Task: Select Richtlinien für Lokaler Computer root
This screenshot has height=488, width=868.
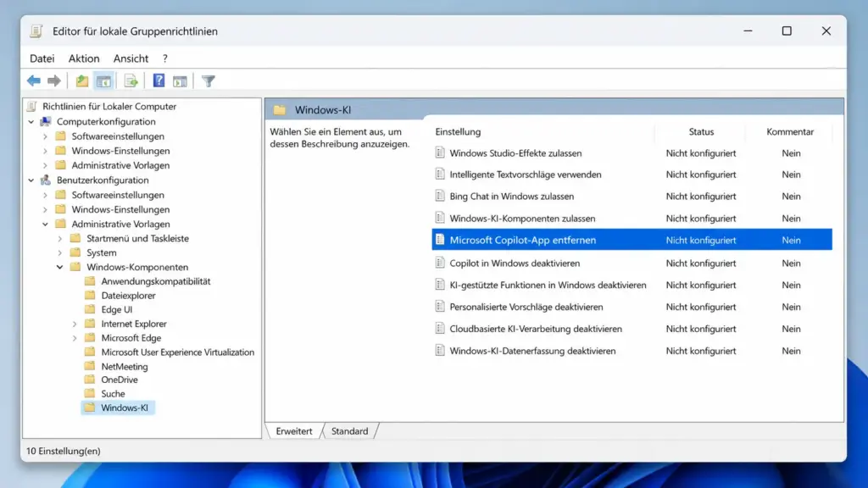Action: click(109, 106)
